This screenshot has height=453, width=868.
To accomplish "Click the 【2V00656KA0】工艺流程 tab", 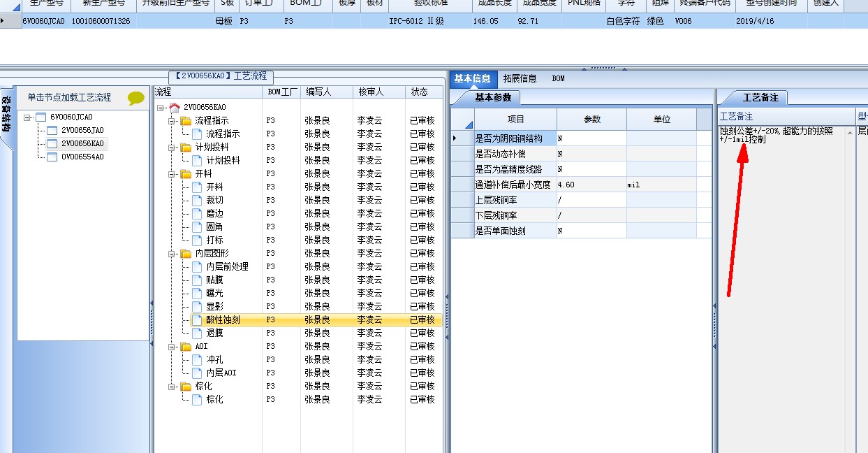I will pyautogui.click(x=221, y=76).
